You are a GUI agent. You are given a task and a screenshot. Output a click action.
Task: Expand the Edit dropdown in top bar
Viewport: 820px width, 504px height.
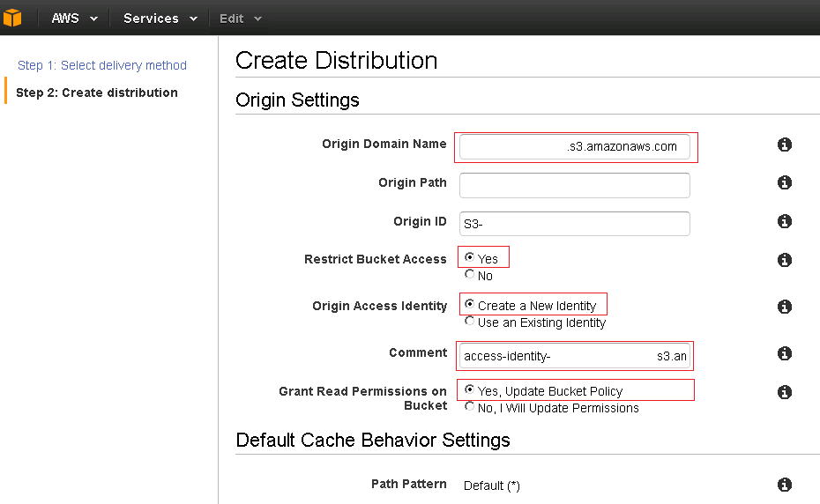pos(240,19)
